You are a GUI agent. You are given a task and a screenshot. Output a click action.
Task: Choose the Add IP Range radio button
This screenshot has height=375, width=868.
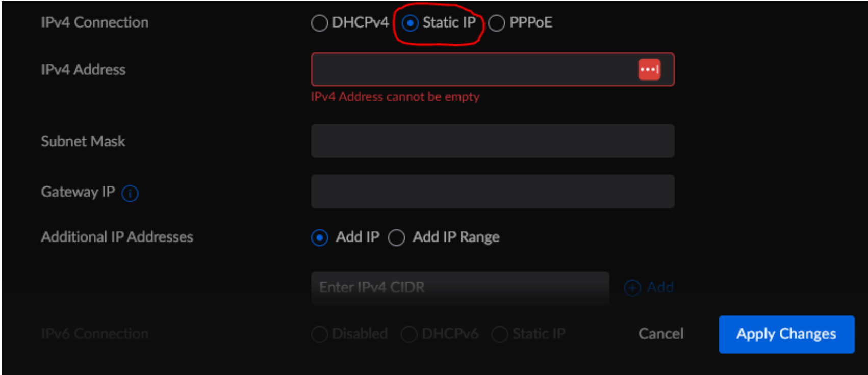(x=397, y=237)
